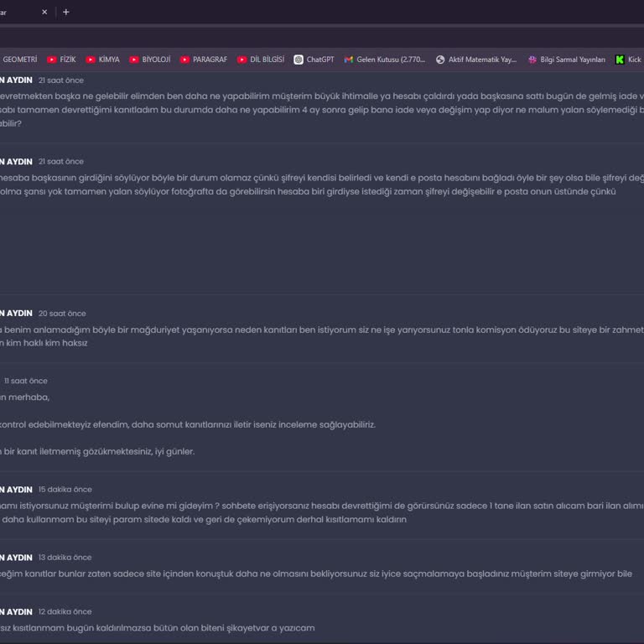Click message line 'evretmekten başka ne gelebilir elimden'
Screen dimensions: 644x644
click(x=322, y=96)
